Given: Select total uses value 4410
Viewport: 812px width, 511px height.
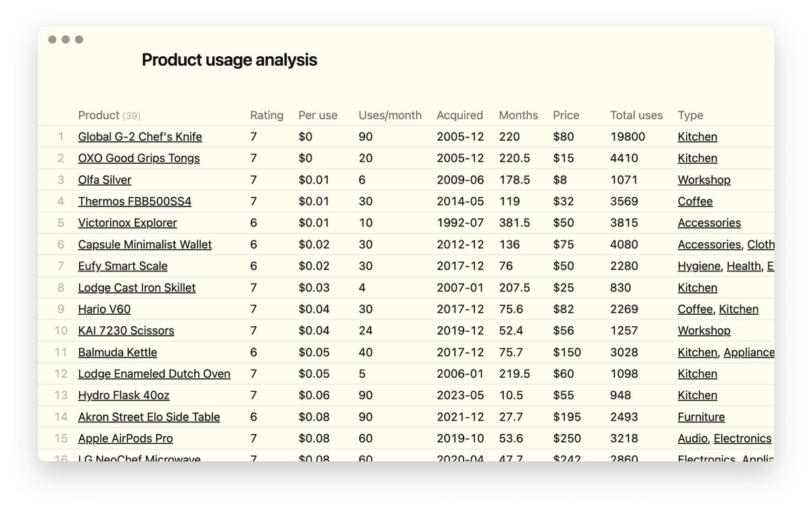Looking at the screenshot, I should (x=624, y=158).
